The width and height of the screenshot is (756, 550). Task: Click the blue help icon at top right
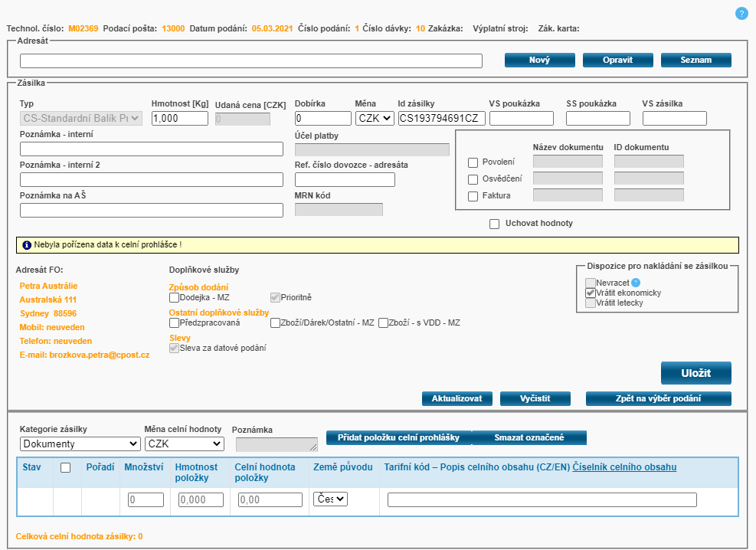741,13
